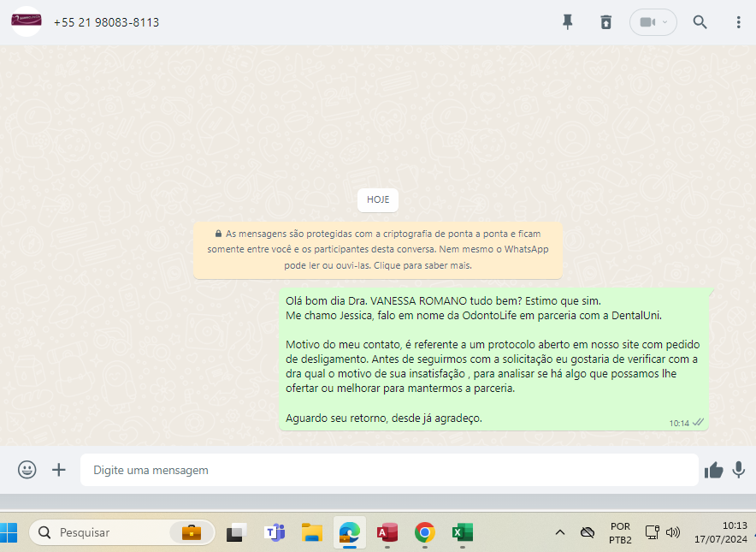Show hidden system tray icons

pyautogui.click(x=560, y=532)
